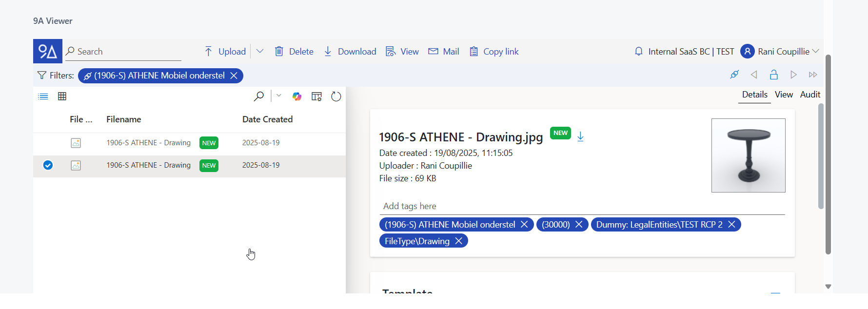Remove the FileType\Drawing tag

click(x=458, y=241)
